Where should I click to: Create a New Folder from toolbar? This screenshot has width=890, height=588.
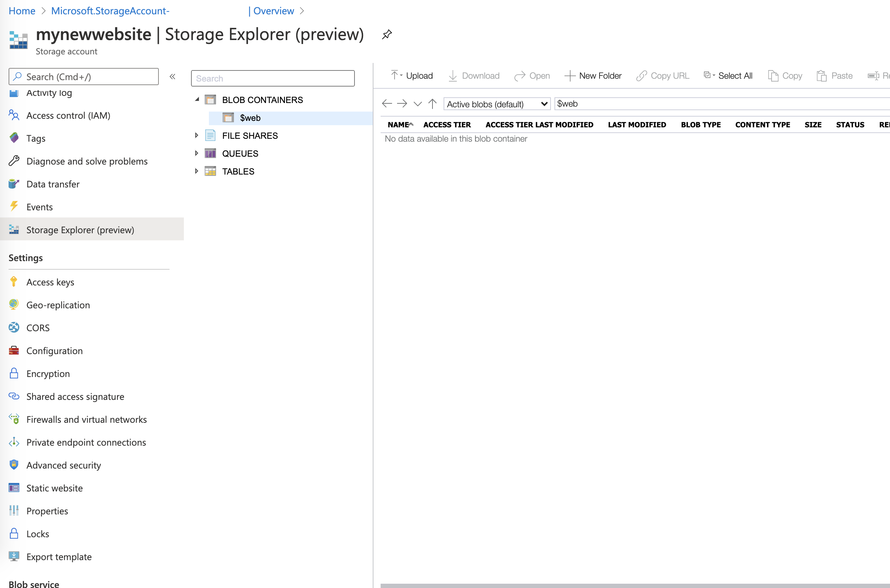[x=593, y=76]
